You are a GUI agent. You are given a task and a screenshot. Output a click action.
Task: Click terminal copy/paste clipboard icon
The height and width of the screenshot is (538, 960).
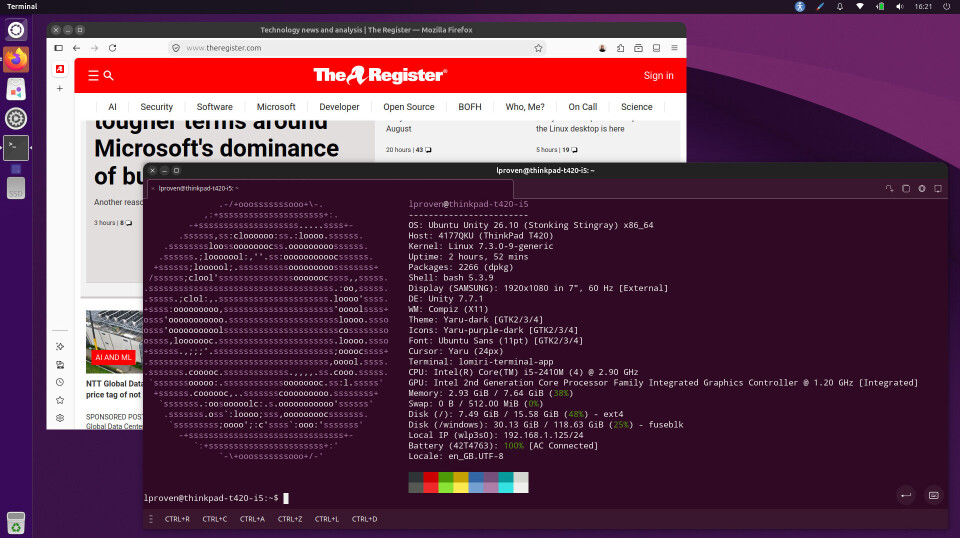(906, 189)
